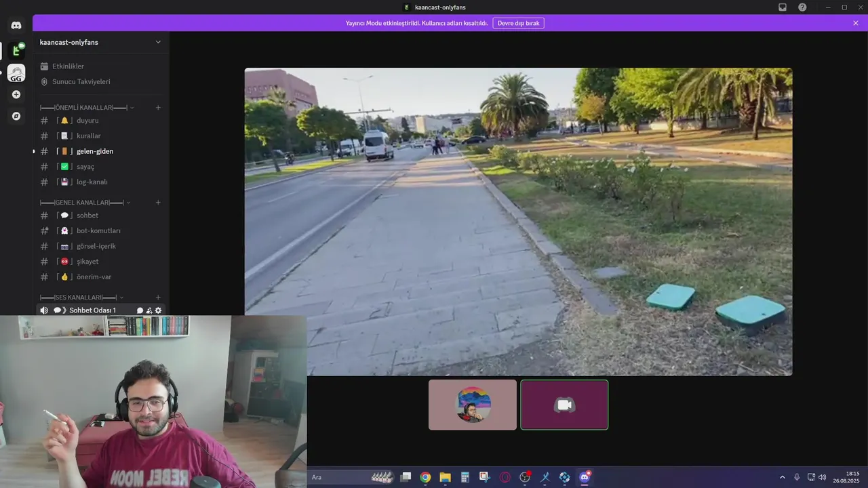Focus the main street video stream
Image resolution: width=868 pixels, height=488 pixels.
(518, 222)
